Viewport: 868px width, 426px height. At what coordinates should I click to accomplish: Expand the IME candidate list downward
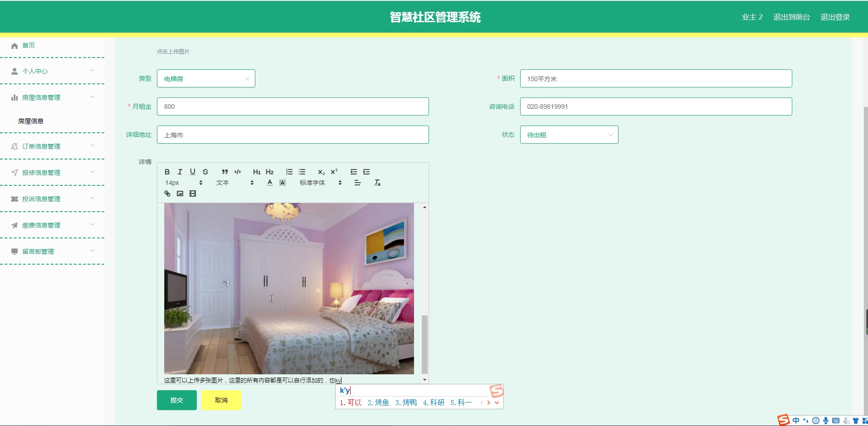click(x=497, y=402)
